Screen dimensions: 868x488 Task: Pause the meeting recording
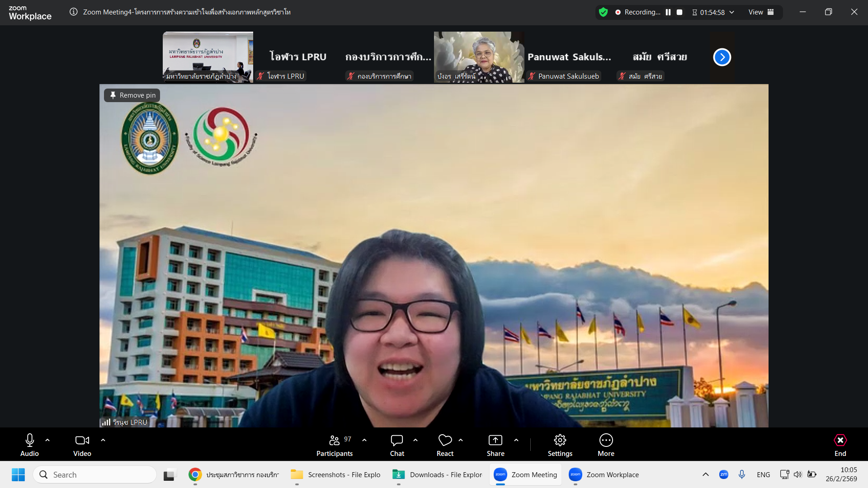(668, 12)
